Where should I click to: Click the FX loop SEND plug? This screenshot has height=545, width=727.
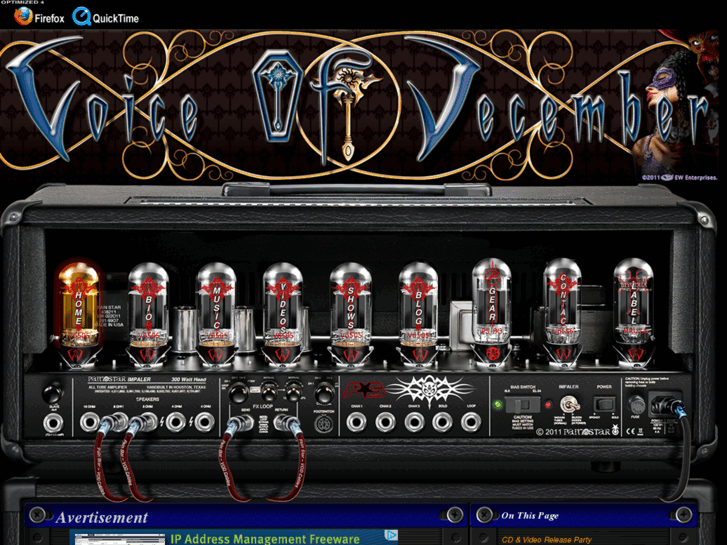coord(241,423)
